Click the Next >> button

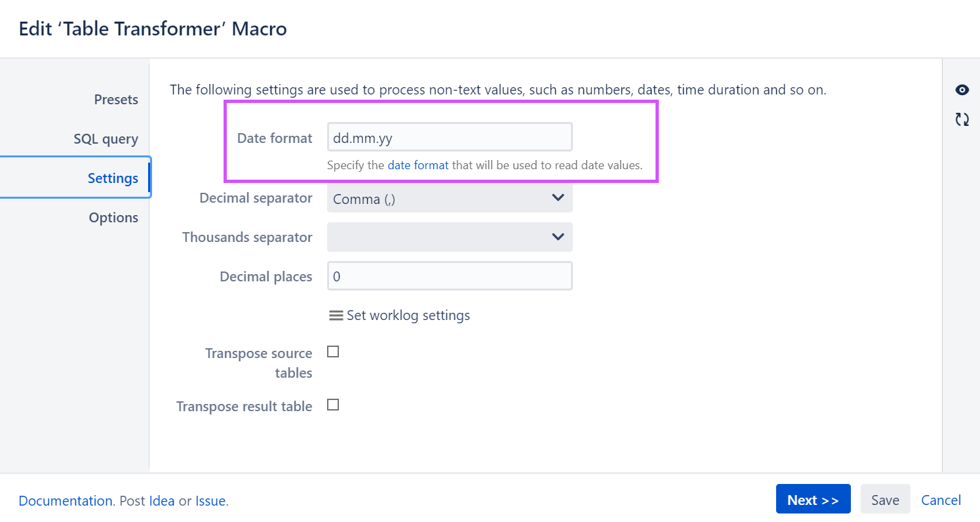[x=813, y=500]
